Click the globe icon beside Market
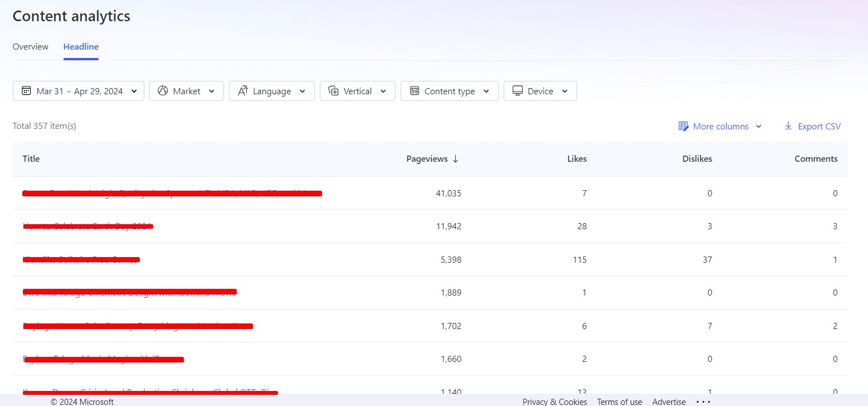The height and width of the screenshot is (406, 868). point(163,91)
